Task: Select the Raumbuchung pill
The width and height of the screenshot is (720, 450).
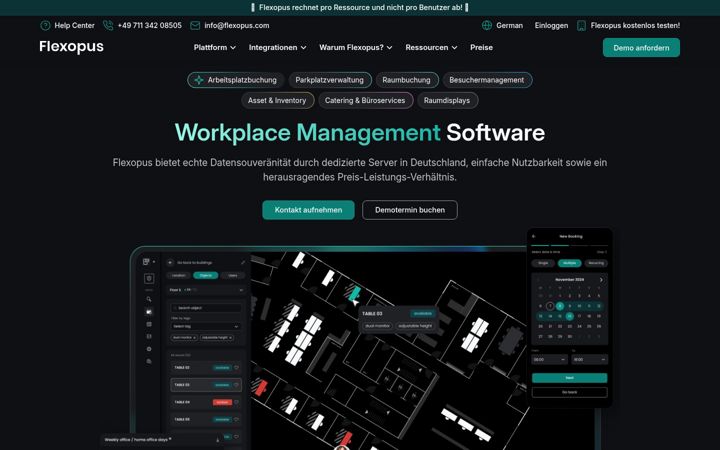Action: click(x=406, y=80)
